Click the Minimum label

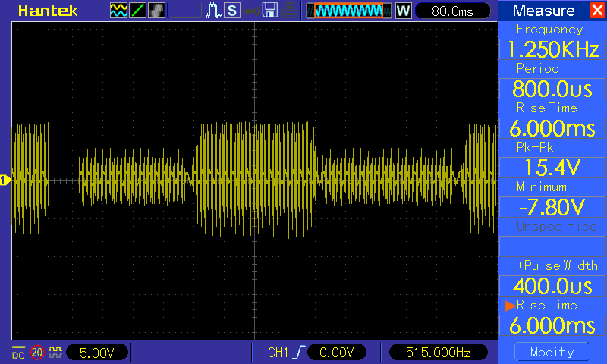[x=542, y=187]
